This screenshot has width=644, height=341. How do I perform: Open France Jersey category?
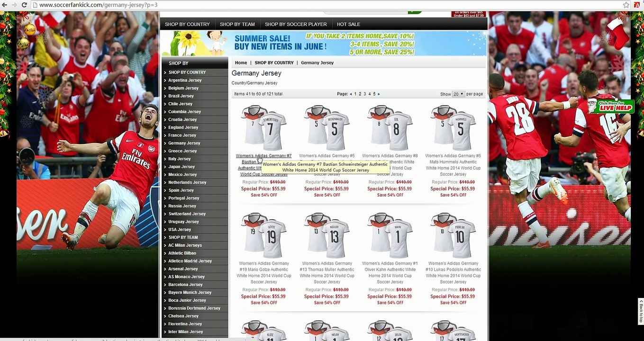182,135
